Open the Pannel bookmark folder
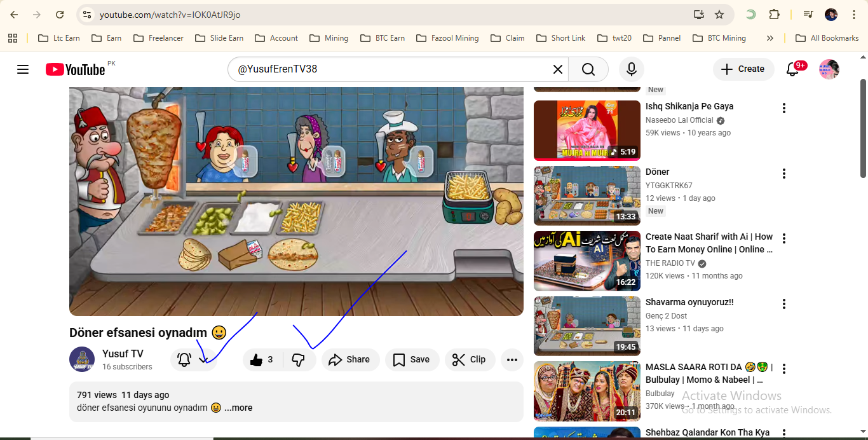This screenshot has height=440, width=868. tap(662, 38)
